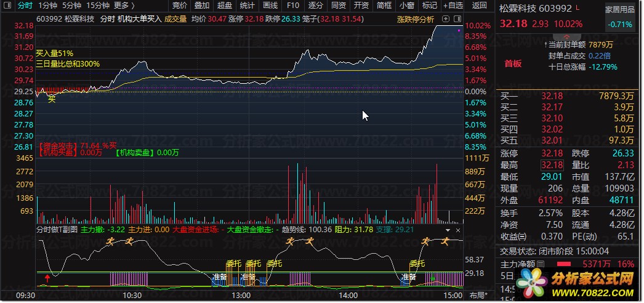Expand the 更多 time-period options

(x=124, y=6)
